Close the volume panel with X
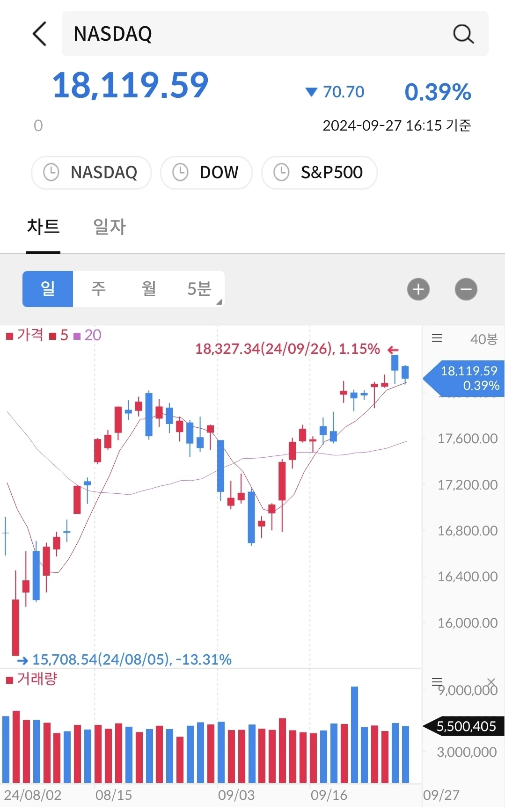The image size is (505, 812). coord(491,681)
